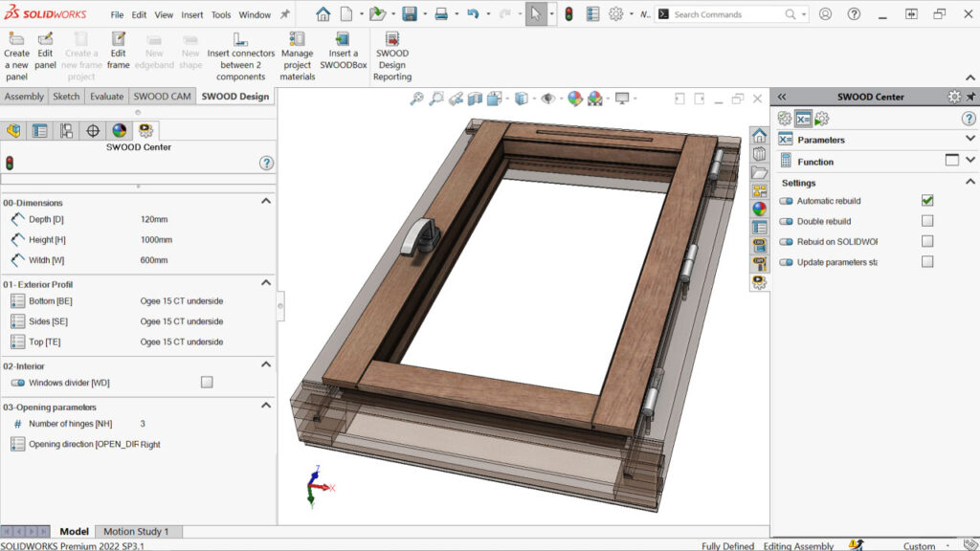This screenshot has height=551, width=980.
Task: Expand the Function section in right panel
Action: point(969,161)
